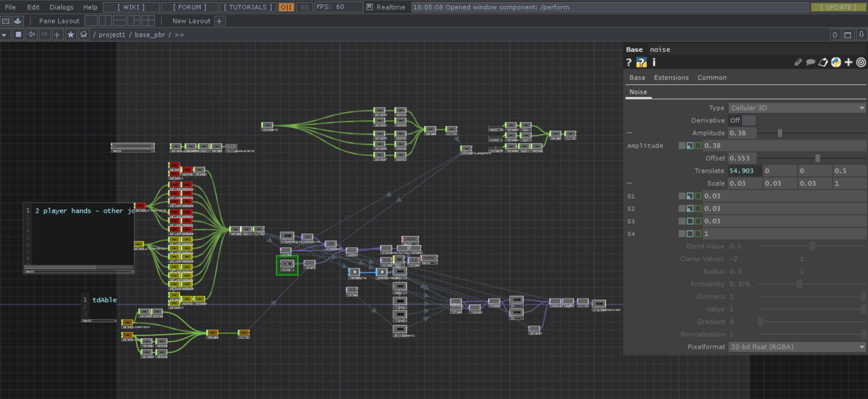
Task: Toggle the Realtime checkbox
Action: click(369, 7)
